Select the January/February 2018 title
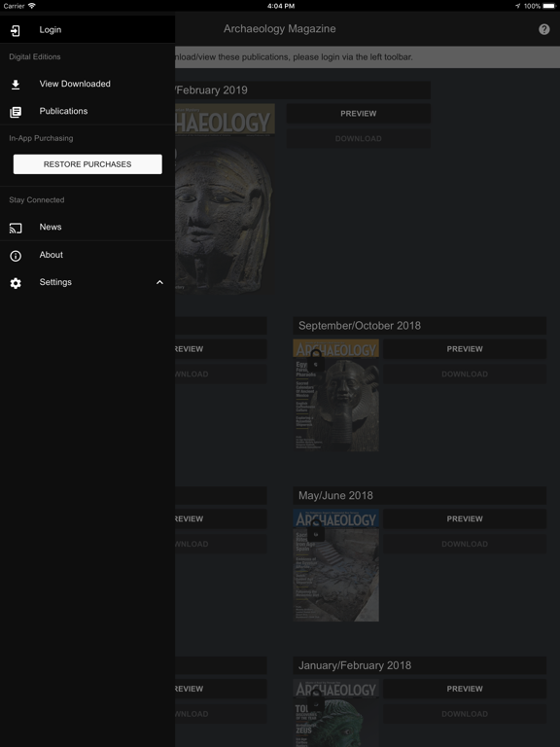This screenshot has height=747, width=560. pyautogui.click(x=355, y=665)
